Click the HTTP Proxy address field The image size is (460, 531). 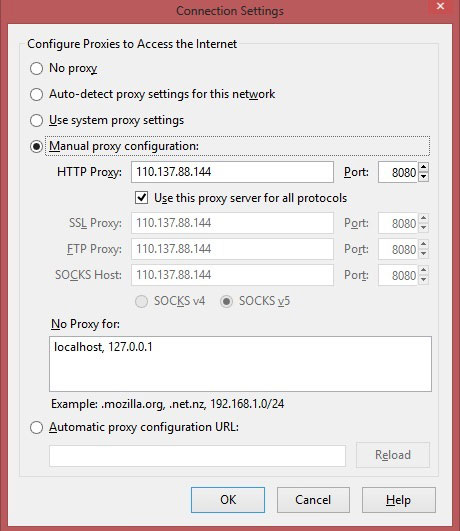click(x=232, y=172)
